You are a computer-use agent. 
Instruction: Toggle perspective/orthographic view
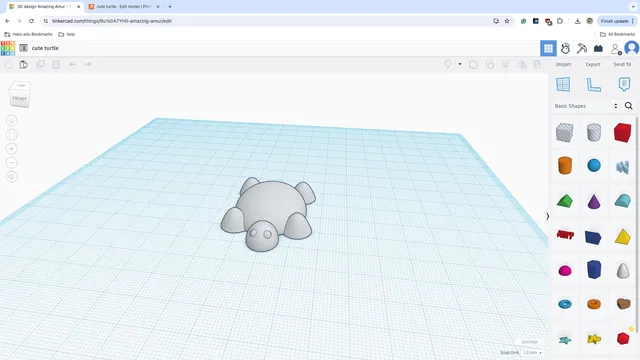click(x=12, y=177)
